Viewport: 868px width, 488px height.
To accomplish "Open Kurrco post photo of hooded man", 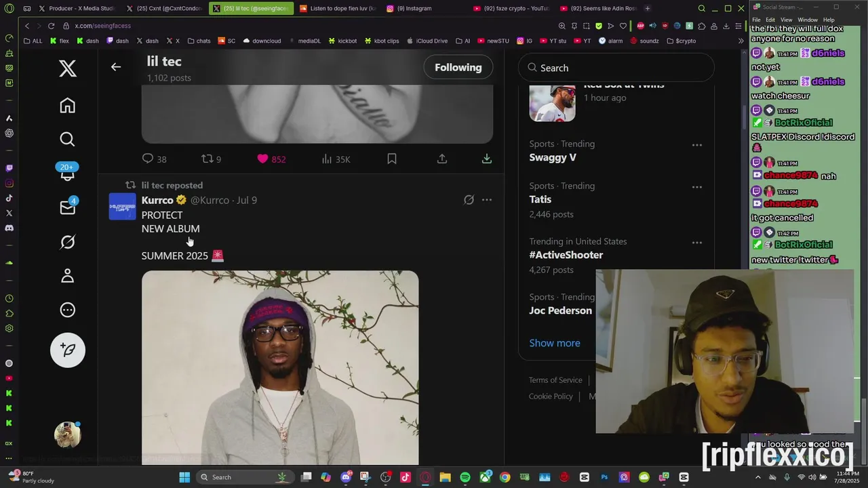I will [x=280, y=367].
